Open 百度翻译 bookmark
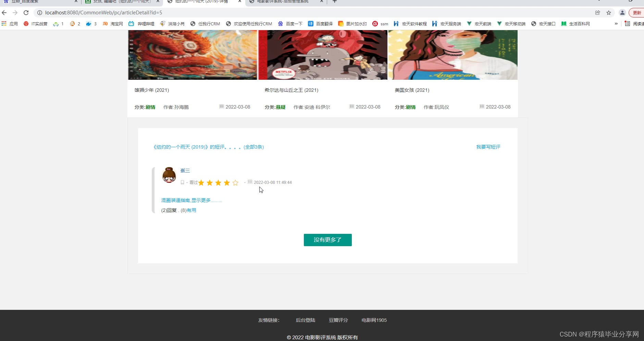This screenshot has width=644, height=341. (x=320, y=24)
